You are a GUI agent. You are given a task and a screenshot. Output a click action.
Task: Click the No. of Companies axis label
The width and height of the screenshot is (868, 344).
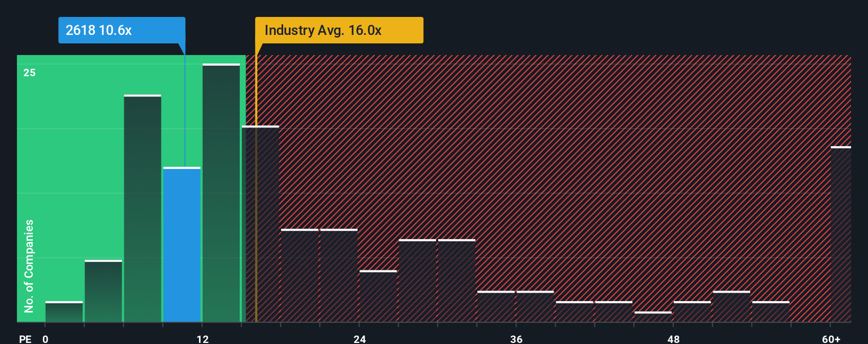pyautogui.click(x=29, y=266)
